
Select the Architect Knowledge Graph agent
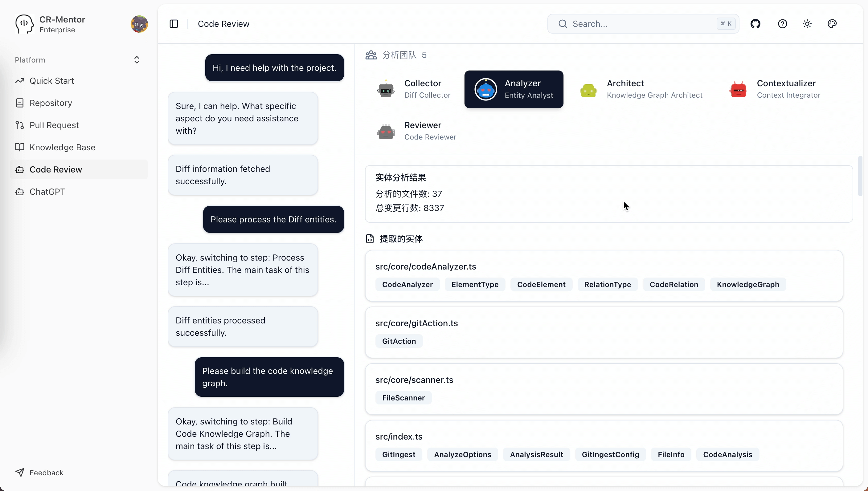coord(641,89)
